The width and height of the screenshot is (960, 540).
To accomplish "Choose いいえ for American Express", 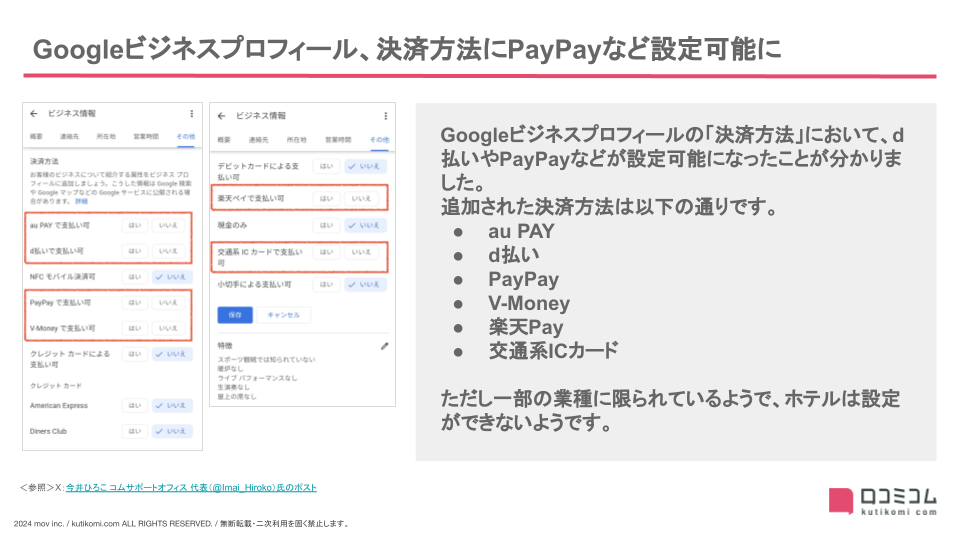I will (x=172, y=405).
